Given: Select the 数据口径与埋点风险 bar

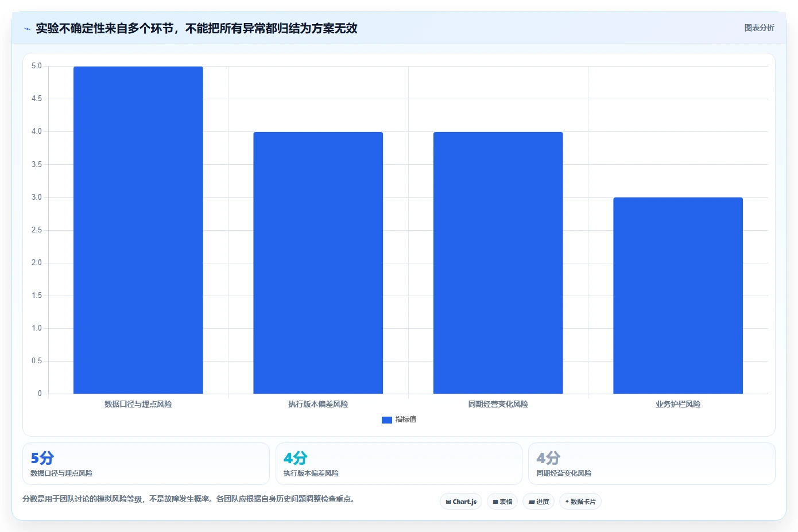Looking at the screenshot, I should coord(138,230).
